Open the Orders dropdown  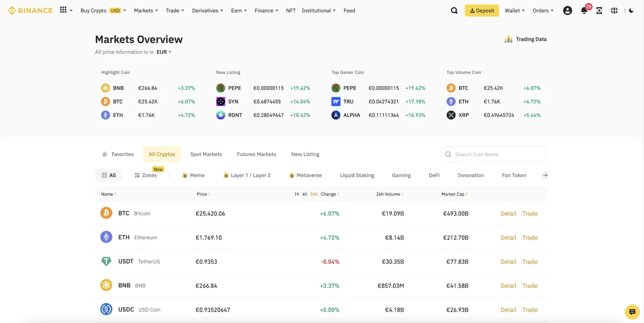pos(543,11)
